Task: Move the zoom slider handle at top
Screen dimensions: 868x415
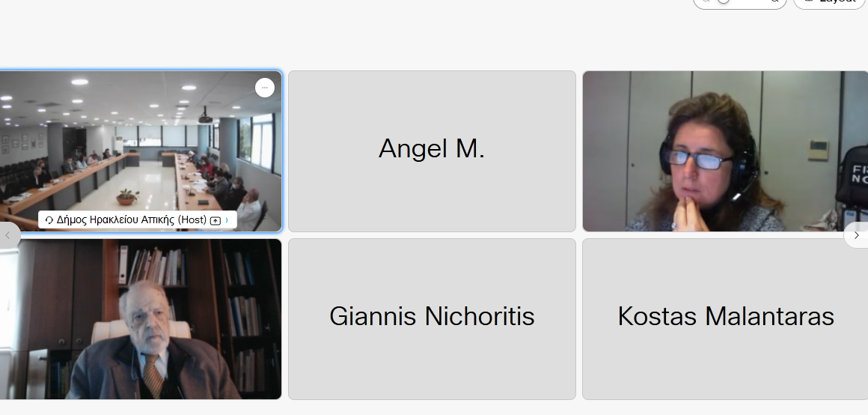Action: pyautogui.click(x=723, y=1)
